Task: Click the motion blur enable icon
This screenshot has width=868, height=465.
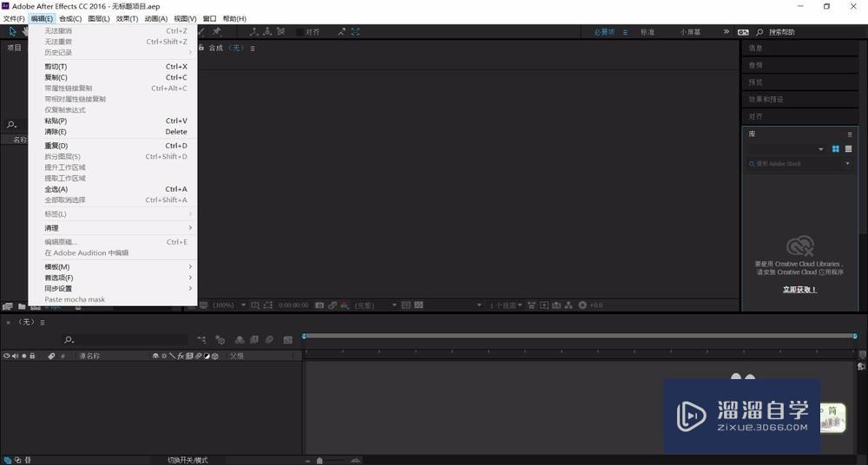Action: 269,339
